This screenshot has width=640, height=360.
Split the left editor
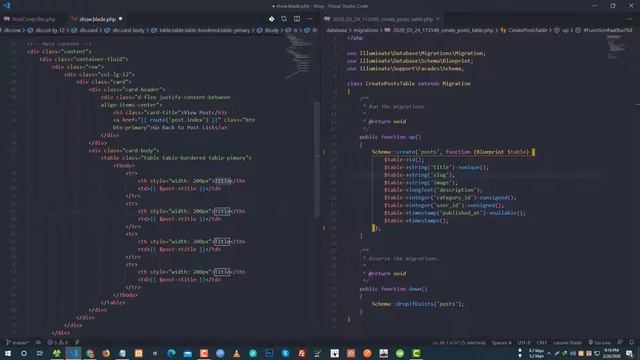tap(297, 19)
